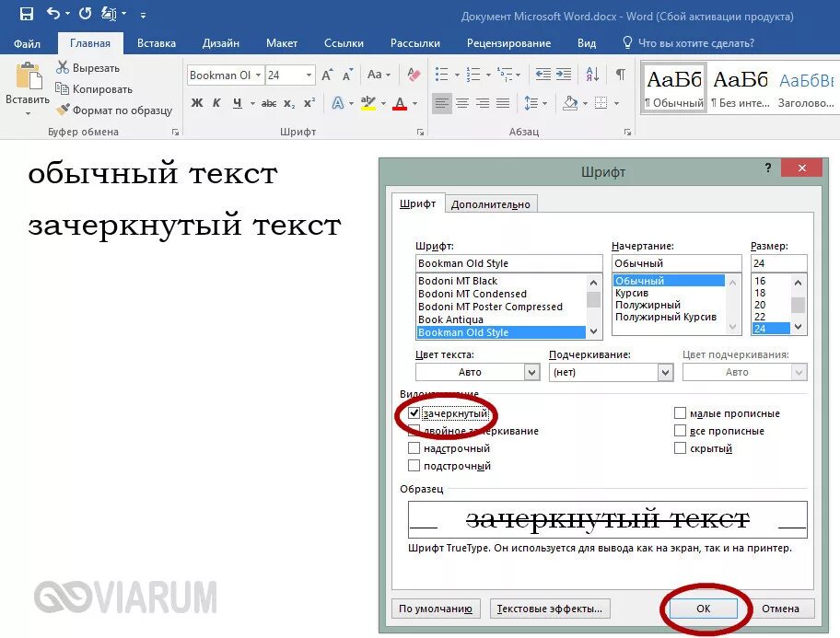The image size is (840, 638).
Task: Insert a numbered list
Action: coord(473,75)
